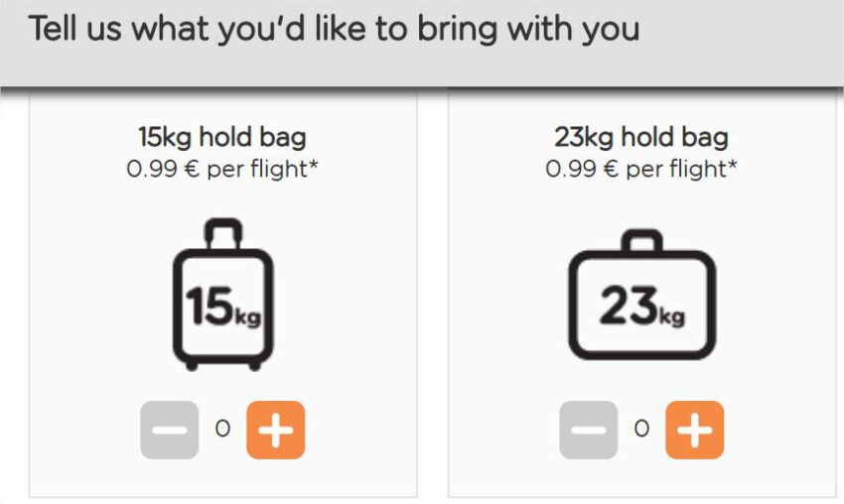Image resolution: width=844 pixels, height=504 pixels.
Task: Click the 'Tell us what you'd like' header
Action: [x=334, y=29]
